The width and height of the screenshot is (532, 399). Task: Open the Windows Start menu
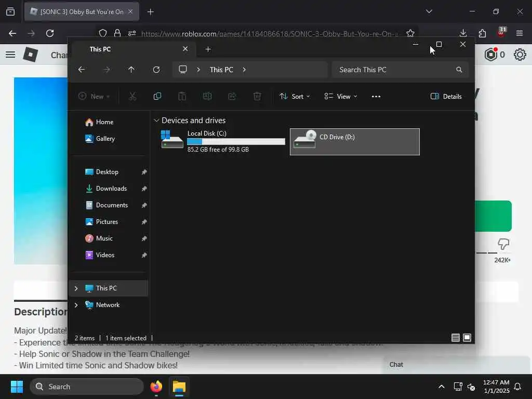pos(17,387)
